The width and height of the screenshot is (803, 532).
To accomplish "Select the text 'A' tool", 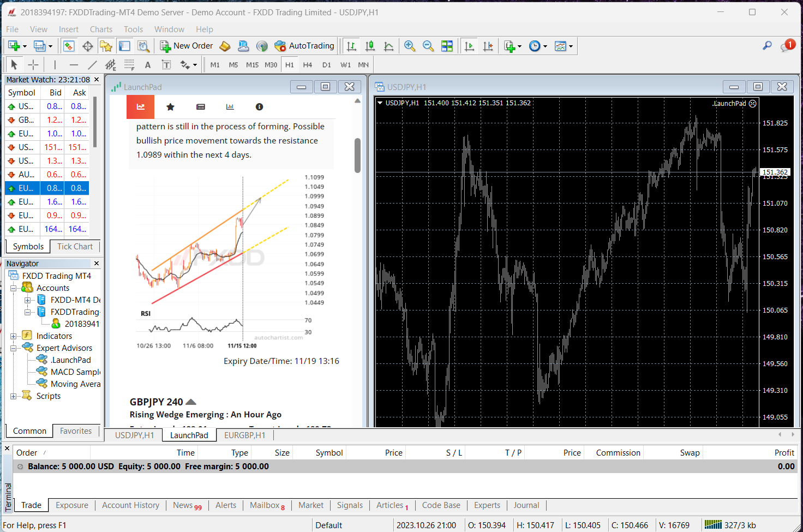I will [147, 65].
